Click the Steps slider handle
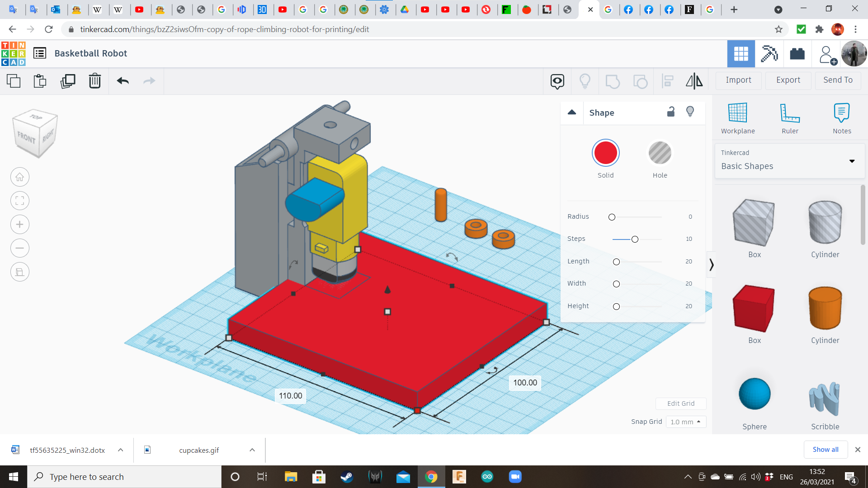This screenshot has width=868, height=488. pyautogui.click(x=635, y=239)
